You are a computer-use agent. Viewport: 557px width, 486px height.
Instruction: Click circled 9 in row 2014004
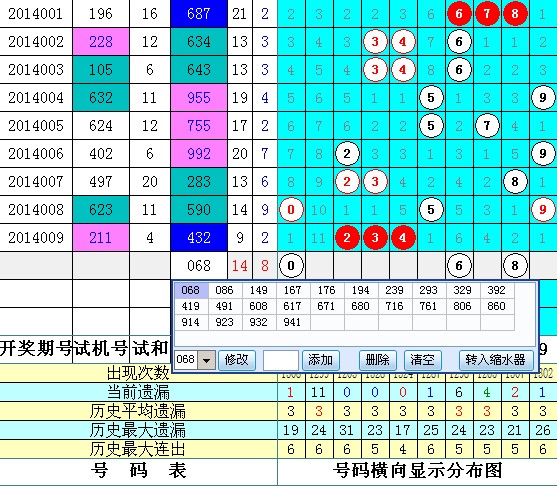coord(543,98)
